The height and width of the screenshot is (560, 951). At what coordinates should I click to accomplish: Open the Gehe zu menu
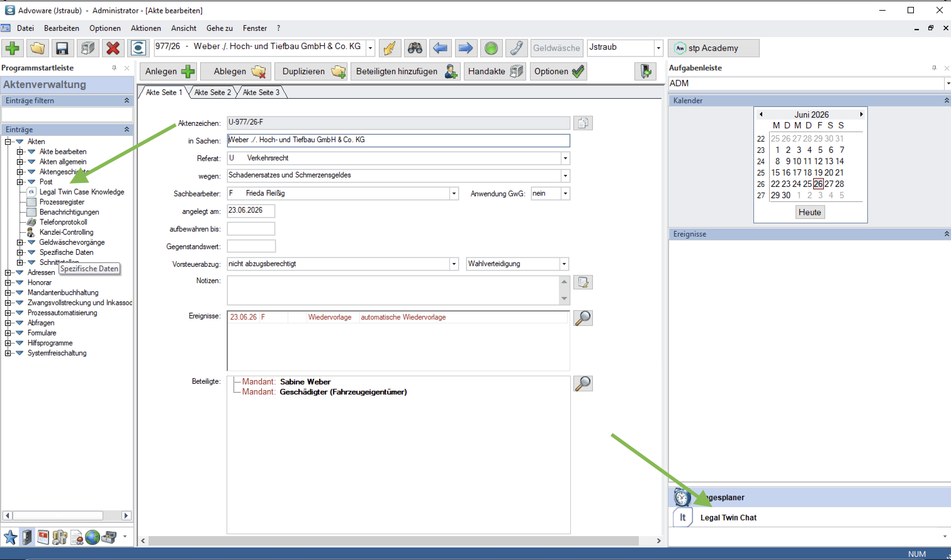[x=219, y=28]
